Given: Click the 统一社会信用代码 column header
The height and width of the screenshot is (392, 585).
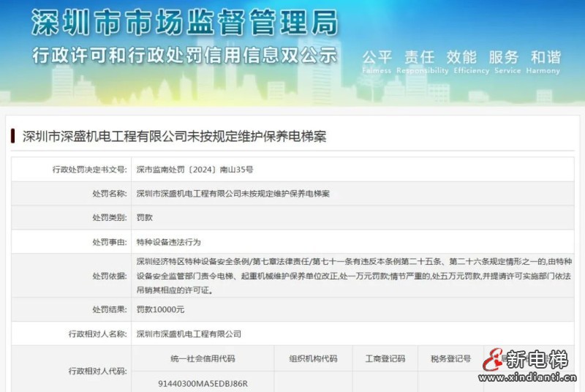Looking at the screenshot, I should pyautogui.click(x=203, y=358).
